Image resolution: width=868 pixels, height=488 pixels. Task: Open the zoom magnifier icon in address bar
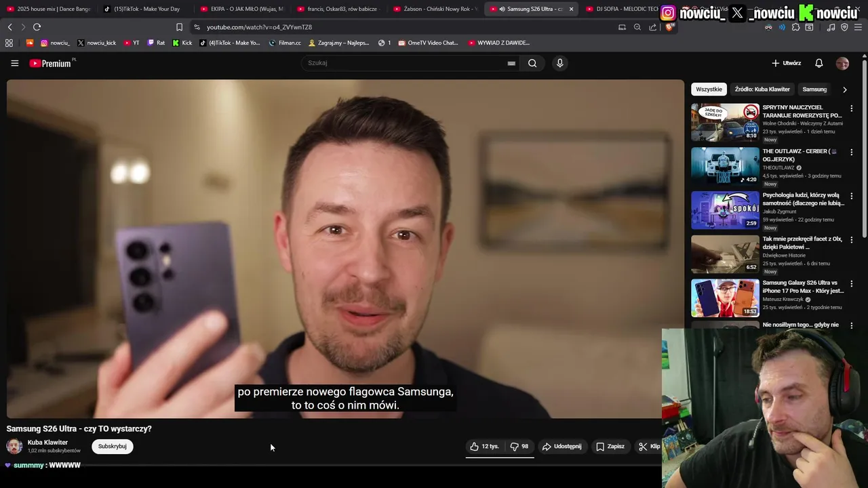coord(637,27)
